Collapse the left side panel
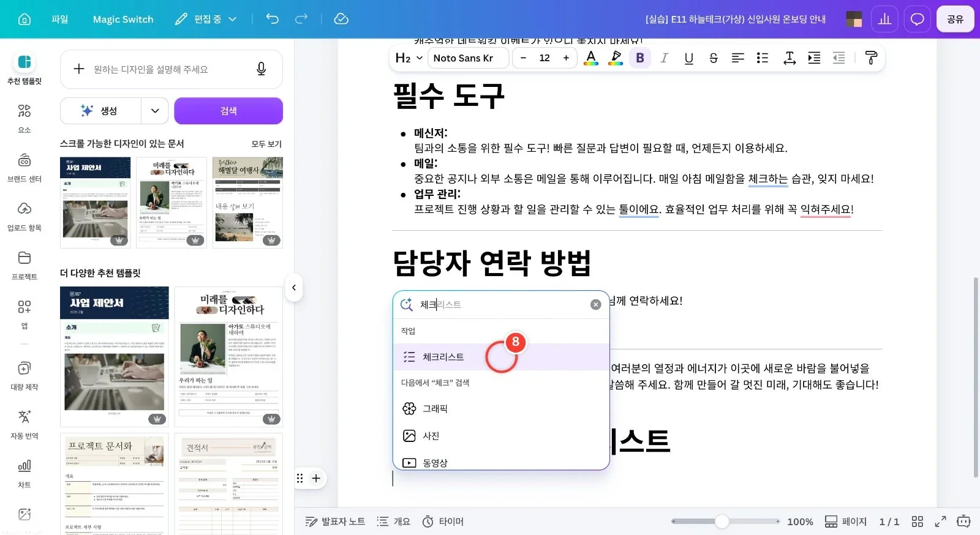Image resolution: width=980 pixels, height=535 pixels. click(x=294, y=288)
